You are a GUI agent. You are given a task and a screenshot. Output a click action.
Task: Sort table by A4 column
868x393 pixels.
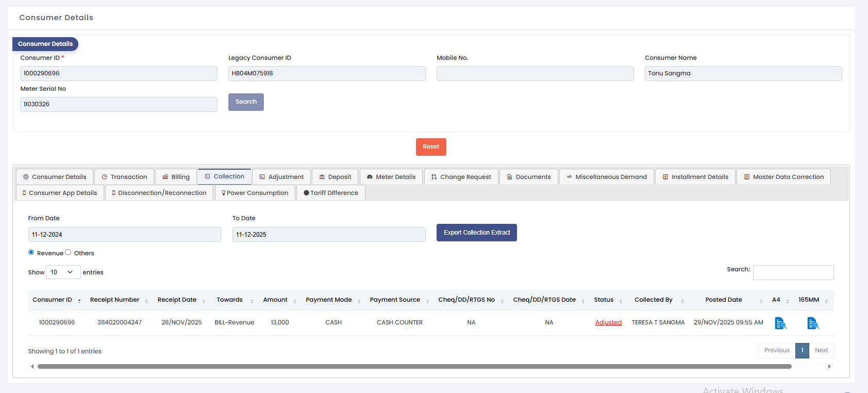[x=781, y=300]
